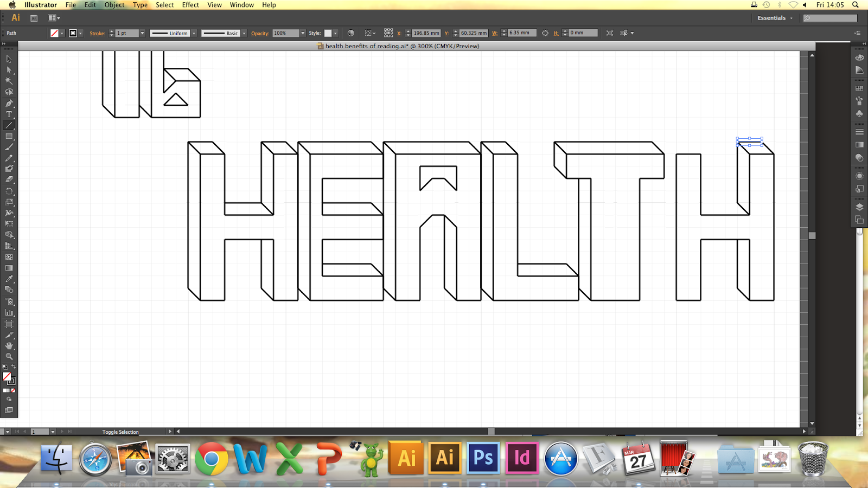Open the Uniform variable width profile dropdown
Image resolution: width=868 pixels, height=488 pixels.
pyautogui.click(x=194, y=33)
